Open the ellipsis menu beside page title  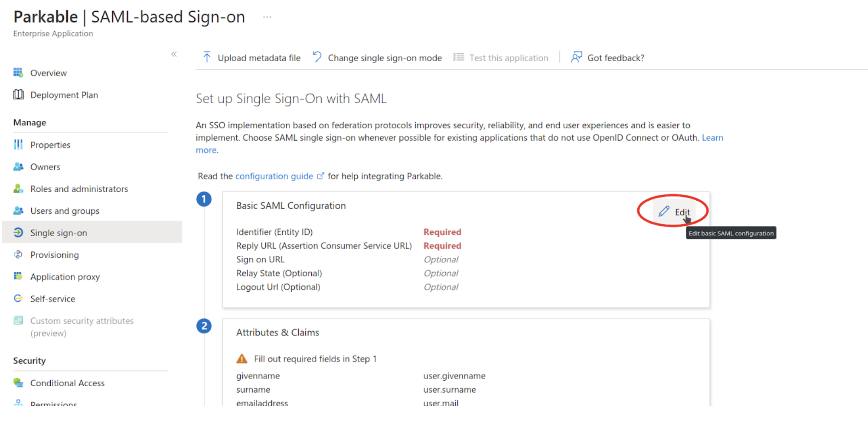(267, 17)
